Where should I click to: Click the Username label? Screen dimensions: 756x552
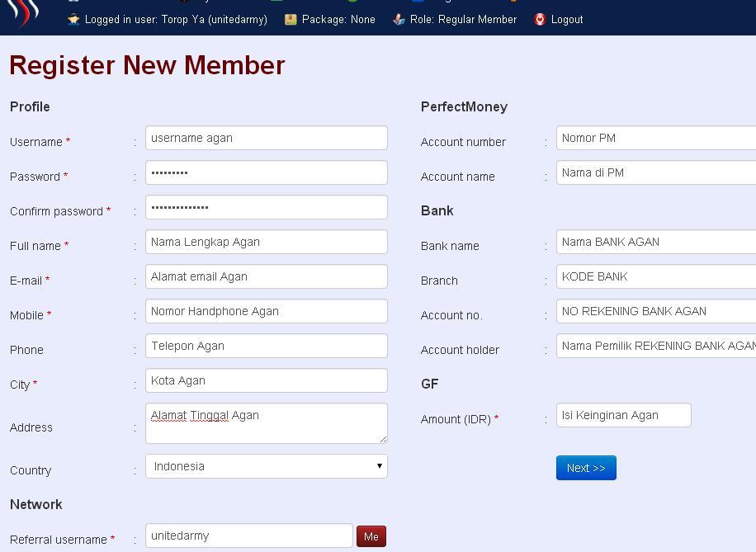point(36,142)
